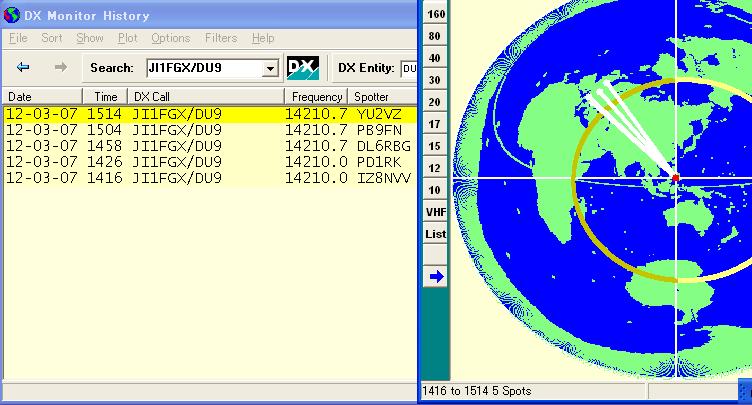Select the 17 meter band button
The height and width of the screenshot is (405, 752).
(x=435, y=124)
